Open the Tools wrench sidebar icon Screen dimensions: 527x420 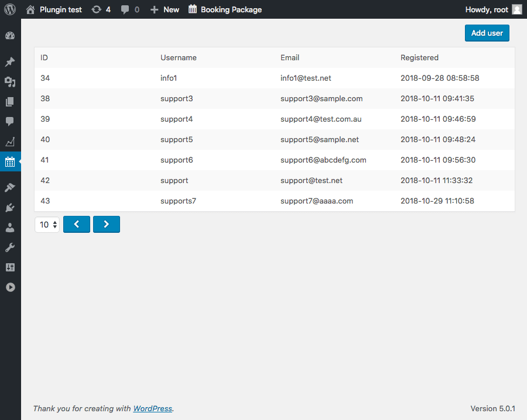click(10, 247)
